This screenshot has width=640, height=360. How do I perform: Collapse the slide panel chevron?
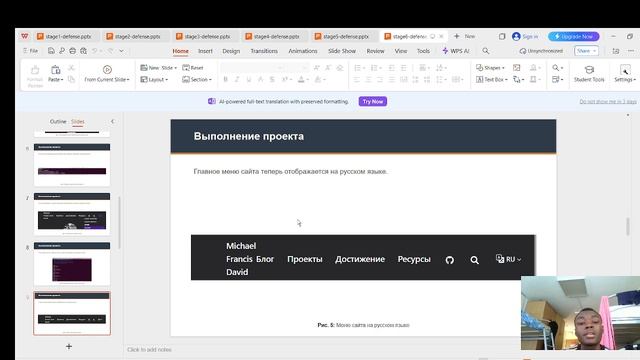(113, 121)
